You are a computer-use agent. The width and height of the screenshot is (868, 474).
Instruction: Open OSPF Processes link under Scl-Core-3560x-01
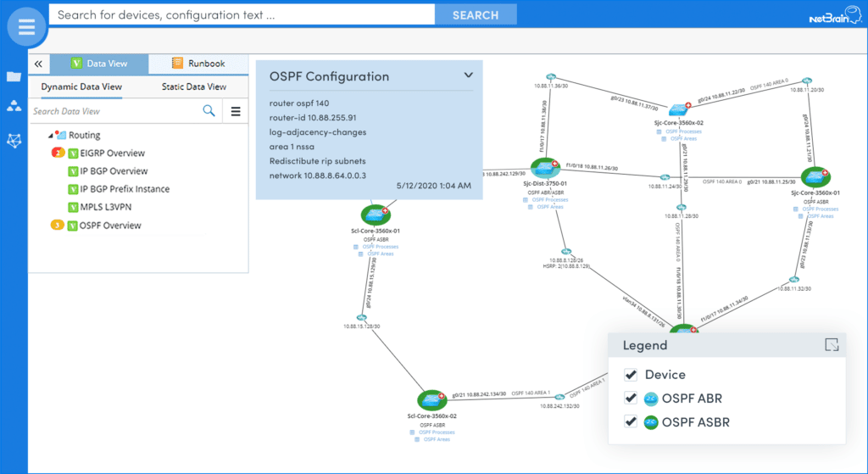coord(381,247)
